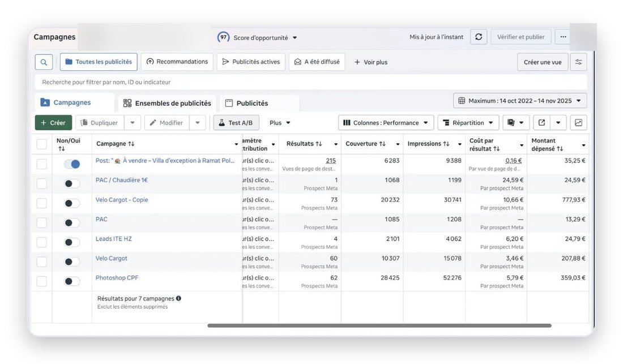Open the Photoshop CPF campaign link

click(x=117, y=277)
